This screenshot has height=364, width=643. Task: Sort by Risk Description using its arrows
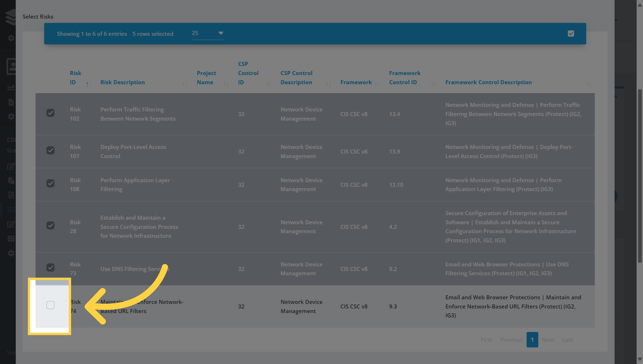coord(185,85)
